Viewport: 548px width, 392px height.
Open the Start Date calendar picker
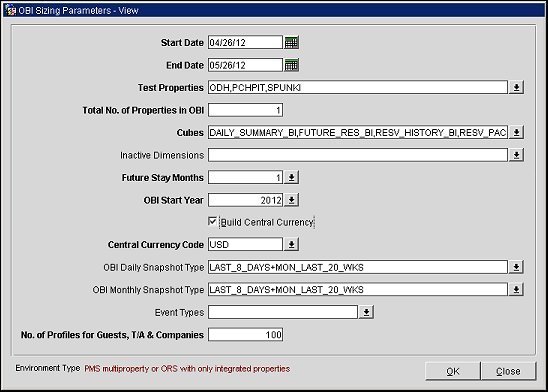point(291,43)
